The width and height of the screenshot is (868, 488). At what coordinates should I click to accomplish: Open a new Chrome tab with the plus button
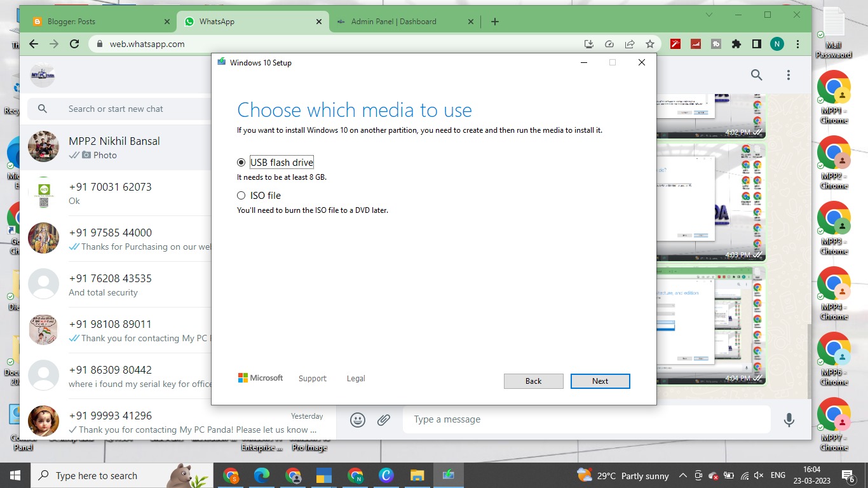(495, 22)
